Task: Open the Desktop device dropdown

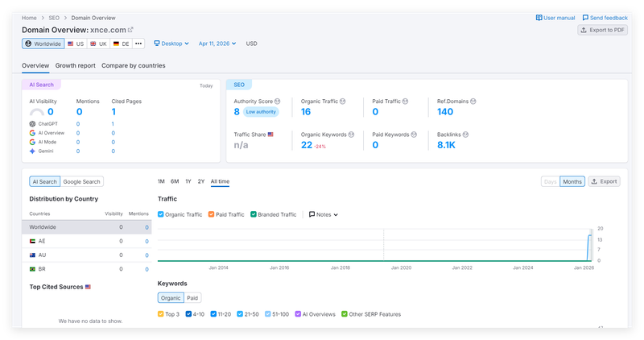Action: point(171,44)
